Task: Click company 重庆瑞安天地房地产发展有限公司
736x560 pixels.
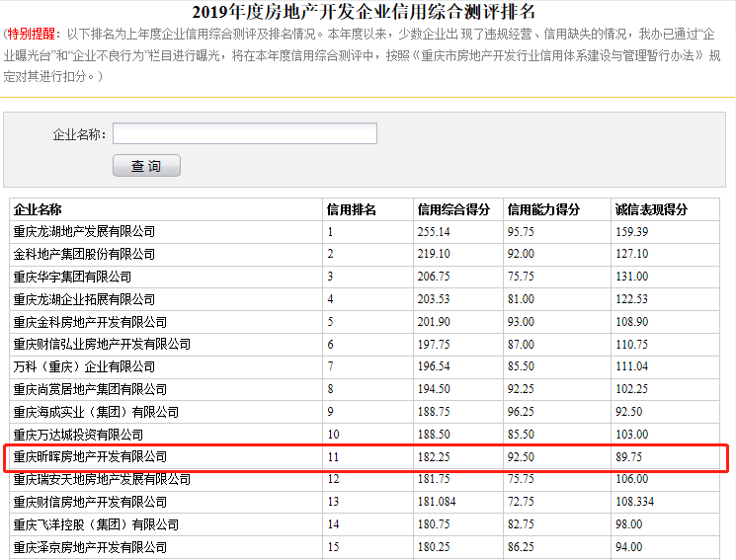Action: [x=102, y=479]
